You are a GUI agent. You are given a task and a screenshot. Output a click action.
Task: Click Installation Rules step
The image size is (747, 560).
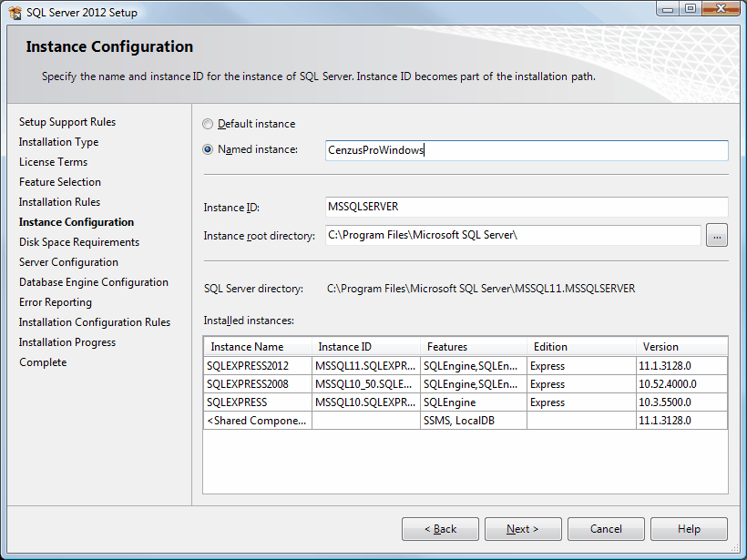click(x=59, y=202)
